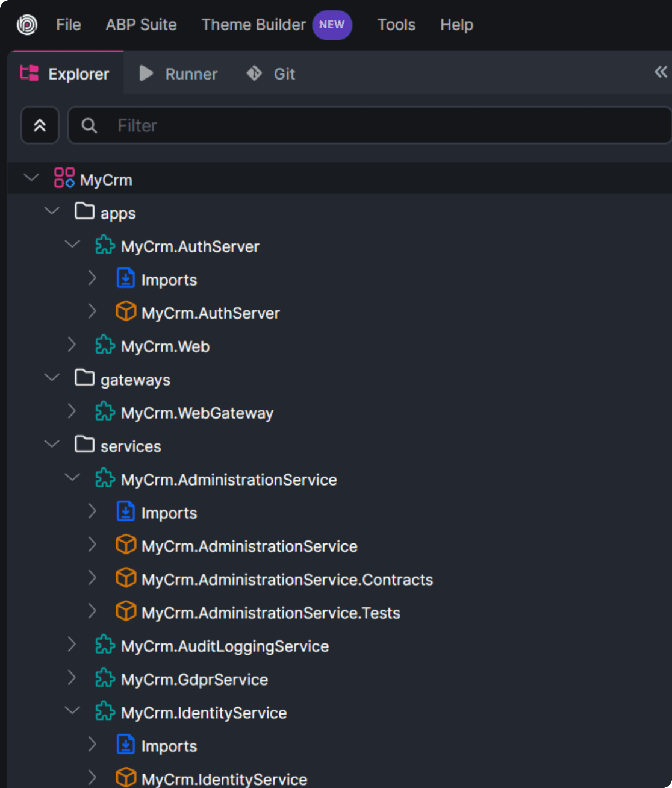
Task: Collapse the apps folder
Action: (52, 211)
